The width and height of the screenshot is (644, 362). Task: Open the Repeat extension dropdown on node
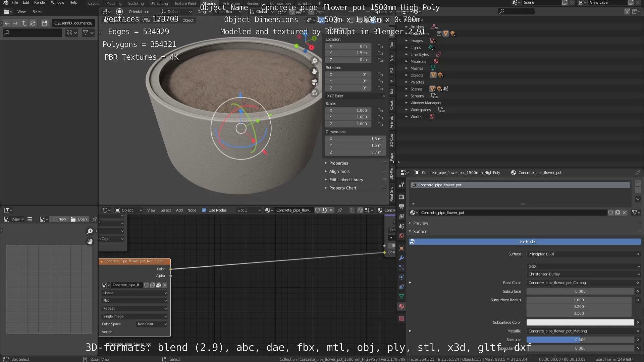[x=135, y=309]
